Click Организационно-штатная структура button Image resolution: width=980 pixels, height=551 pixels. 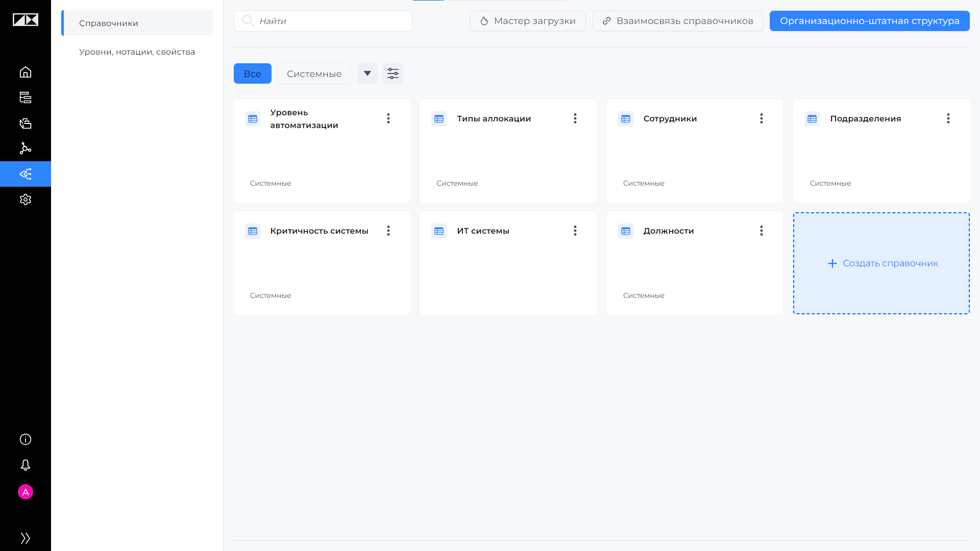[870, 21]
